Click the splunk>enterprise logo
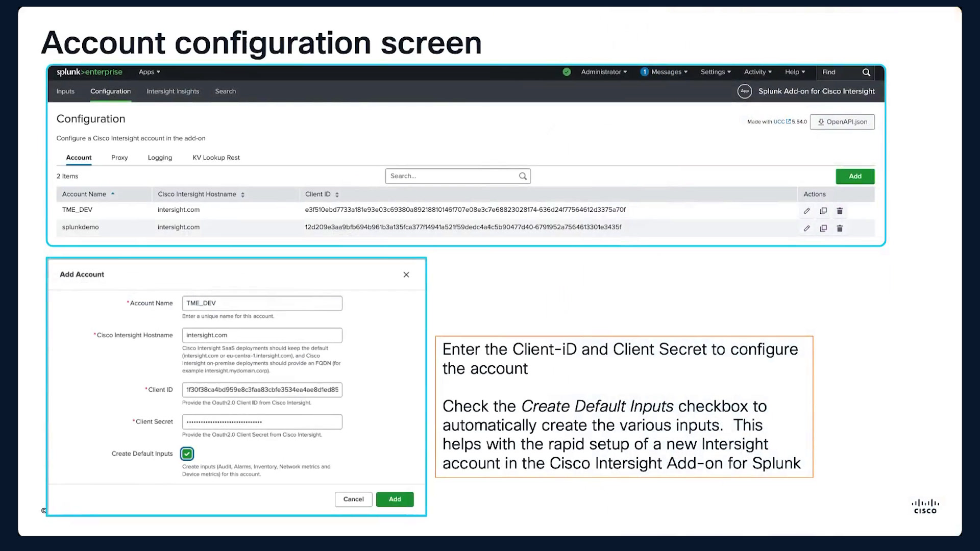 (89, 72)
